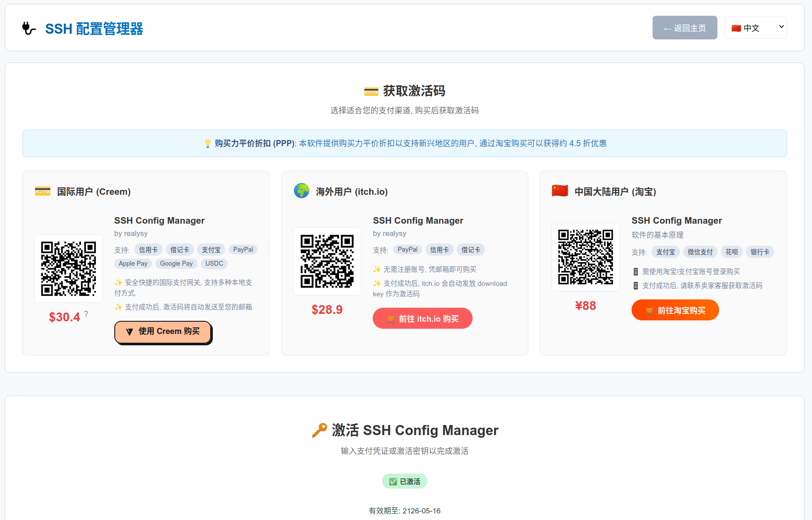The image size is (812, 520).
Task: Click the SSH plug logo icon
Action: click(29, 28)
